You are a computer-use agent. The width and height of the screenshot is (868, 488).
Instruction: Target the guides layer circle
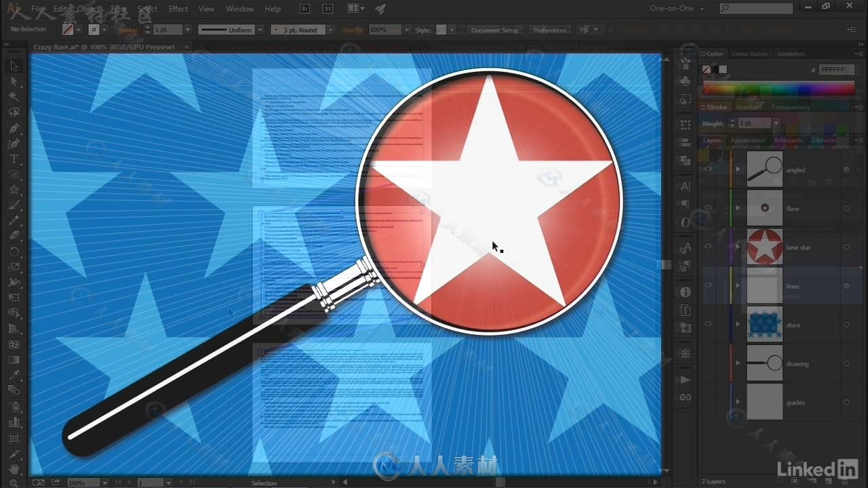tap(846, 403)
